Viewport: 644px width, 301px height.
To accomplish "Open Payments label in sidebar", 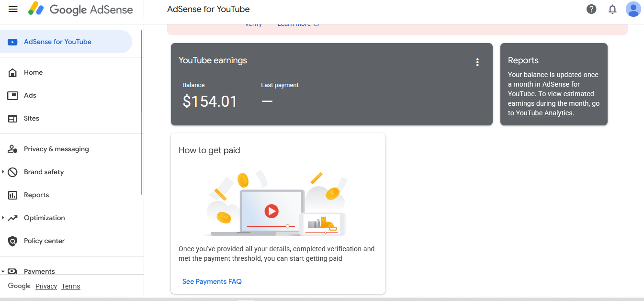I will pyautogui.click(x=39, y=271).
